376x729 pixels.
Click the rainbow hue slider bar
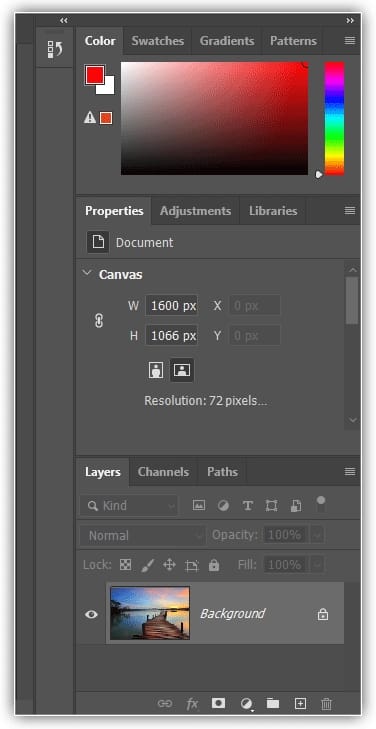[x=334, y=119]
